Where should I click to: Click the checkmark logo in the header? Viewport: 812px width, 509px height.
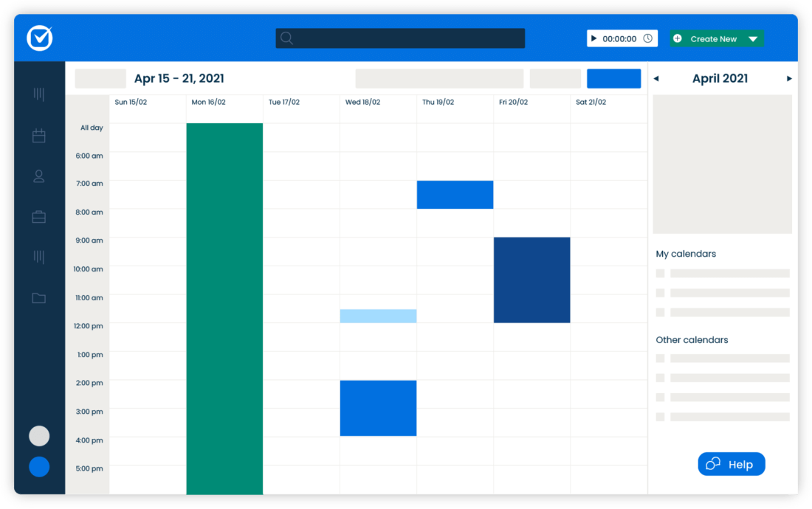click(39, 38)
